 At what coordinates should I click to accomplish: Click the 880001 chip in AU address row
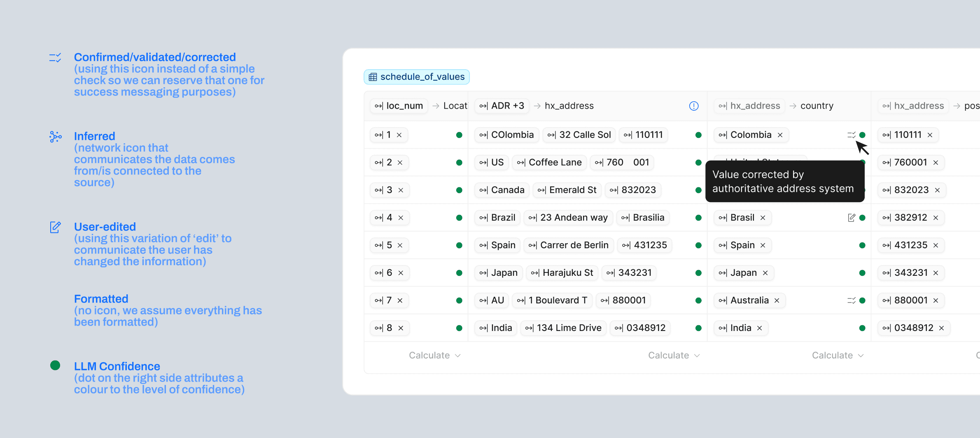point(623,301)
